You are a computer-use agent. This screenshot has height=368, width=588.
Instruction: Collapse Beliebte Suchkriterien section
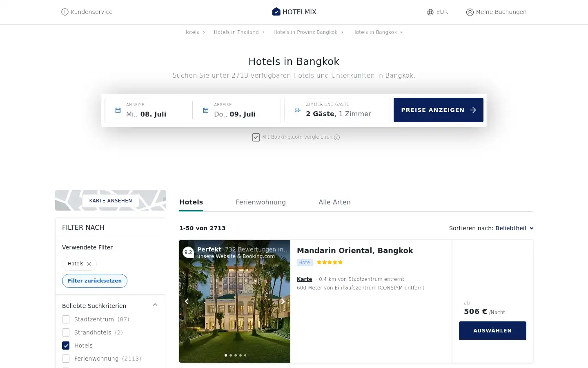coord(155,305)
